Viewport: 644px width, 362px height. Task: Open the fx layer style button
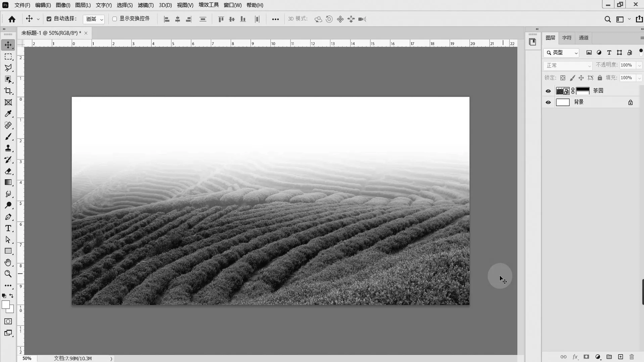point(575,357)
